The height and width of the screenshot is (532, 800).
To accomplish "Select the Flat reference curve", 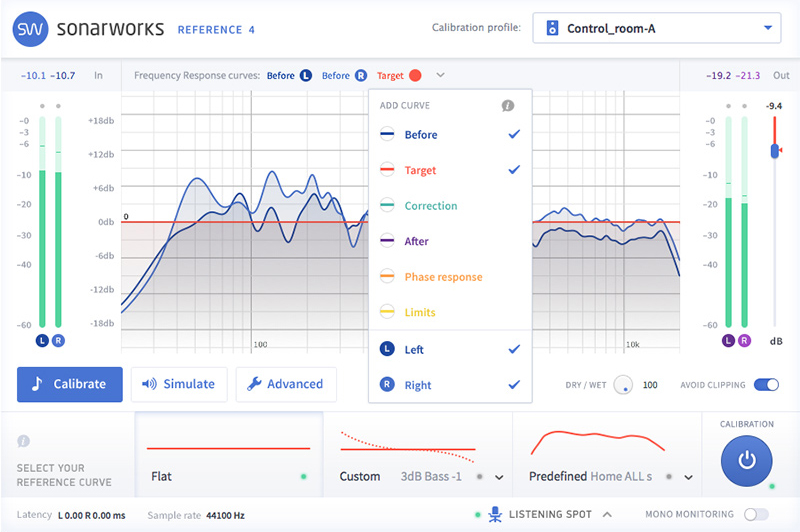I will pos(229,454).
